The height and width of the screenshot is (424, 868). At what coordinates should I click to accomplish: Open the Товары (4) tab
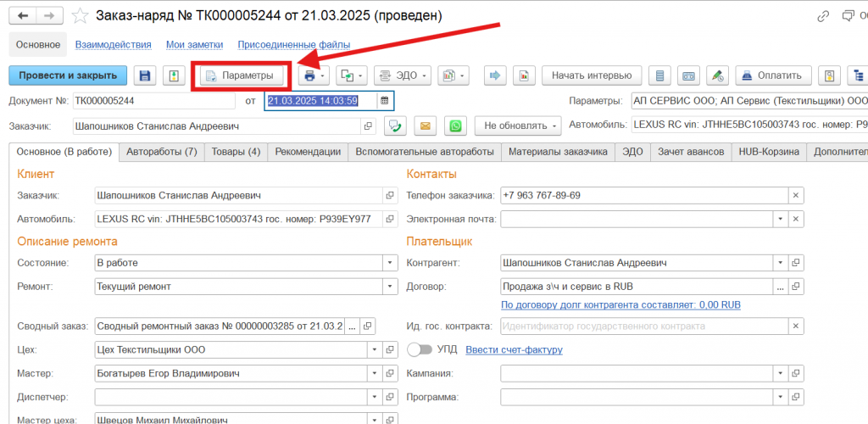coord(236,153)
